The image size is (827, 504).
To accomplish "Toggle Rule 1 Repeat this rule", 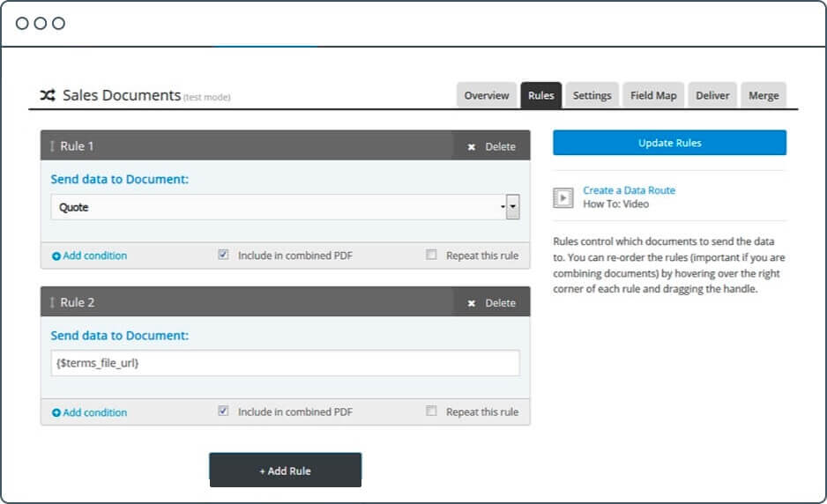I will pyautogui.click(x=431, y=255).
